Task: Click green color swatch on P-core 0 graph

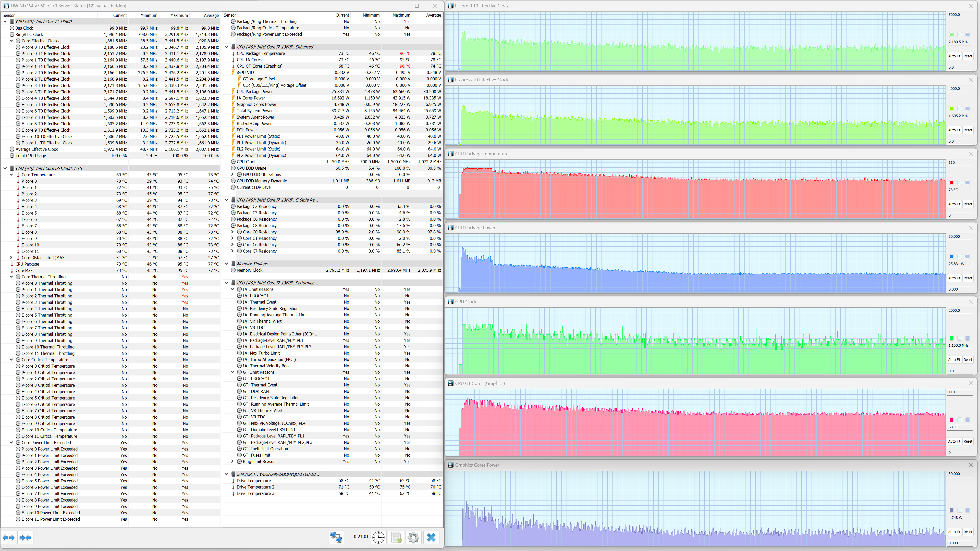Action: coord(951,35)
